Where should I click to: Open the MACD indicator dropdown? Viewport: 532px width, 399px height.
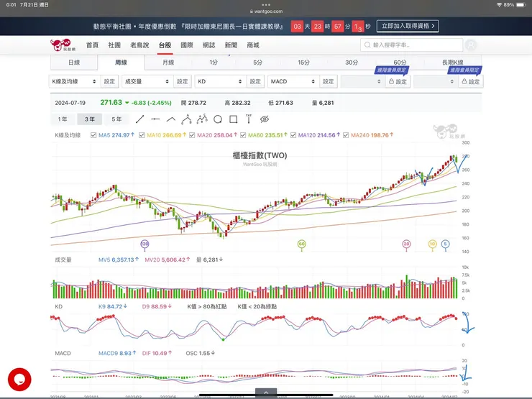(x=292, y=82)
